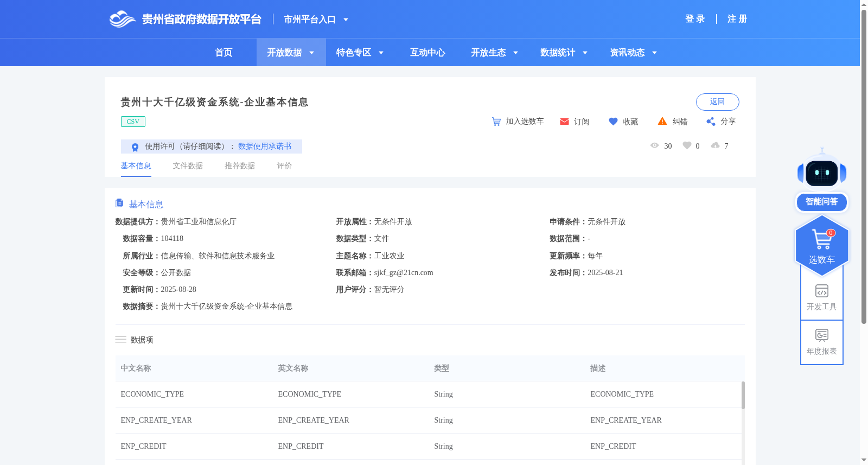The width and height of the screenshot is (868, 465).
Task: Switch to the 文件数据 tab
Action: 188,166
